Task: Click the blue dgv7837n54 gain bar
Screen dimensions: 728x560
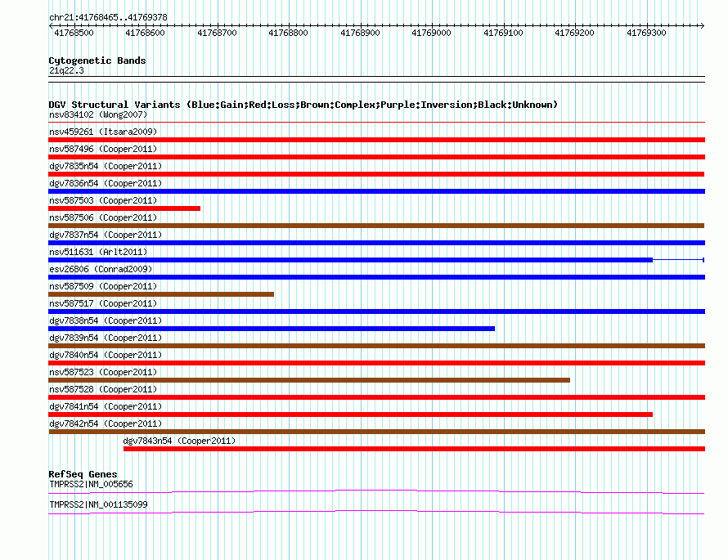Action: (x=376, y=243)
